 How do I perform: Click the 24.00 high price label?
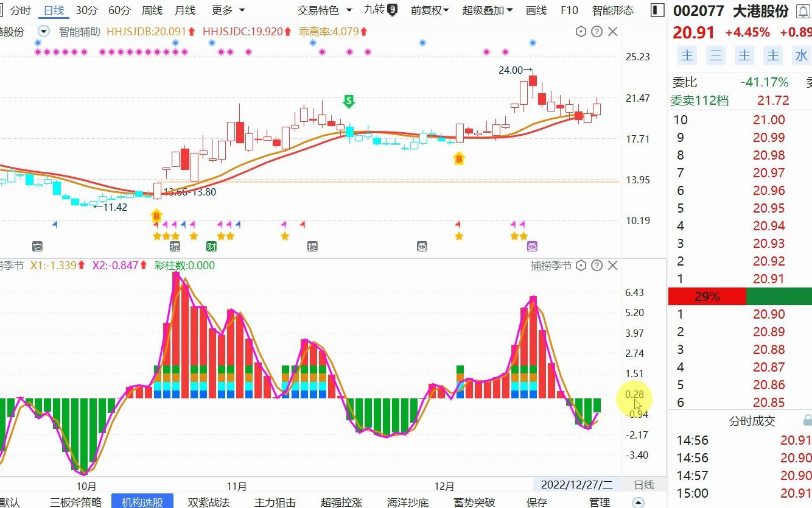point(516,71)
